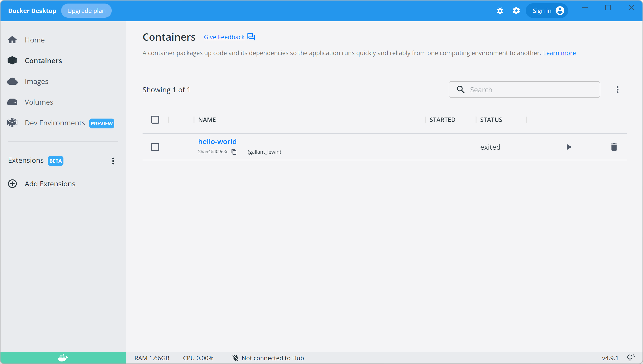Open Volumes in the sidebar

pyautogui.click(x=63, y=102)
